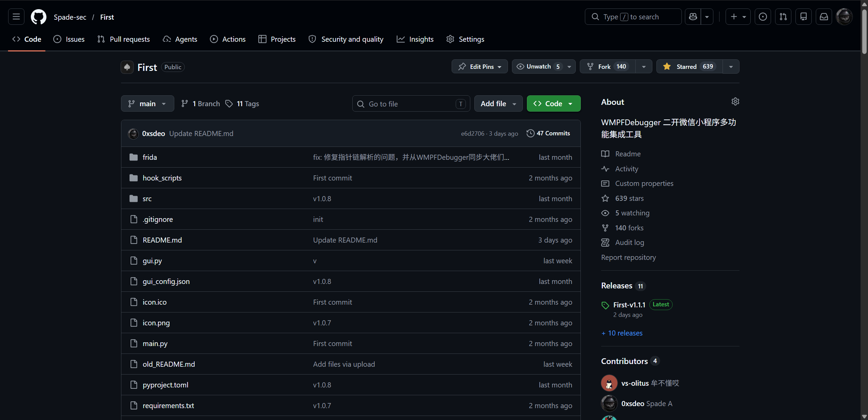Viewport: 868px width, 420px height.
Task: Open the Spade-sec organization link
Action: (70, 17)
